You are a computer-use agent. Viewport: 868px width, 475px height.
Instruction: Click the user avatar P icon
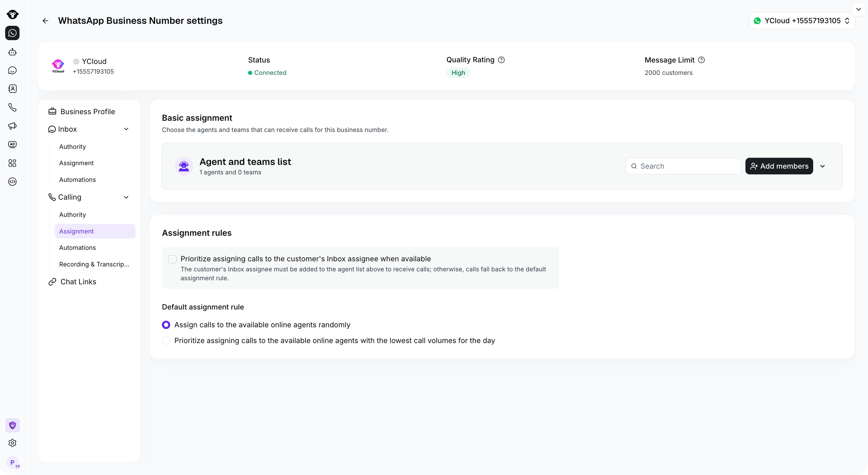click(13, 463)
